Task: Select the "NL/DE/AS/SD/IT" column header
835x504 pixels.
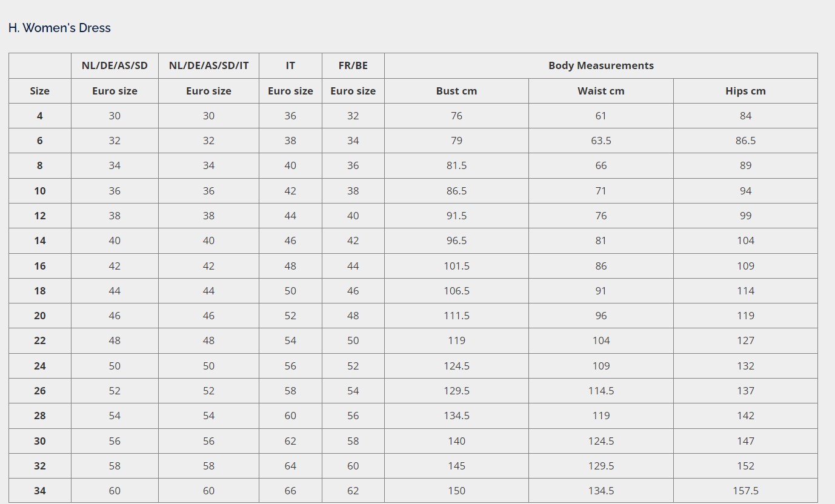Action: [208, 65]
